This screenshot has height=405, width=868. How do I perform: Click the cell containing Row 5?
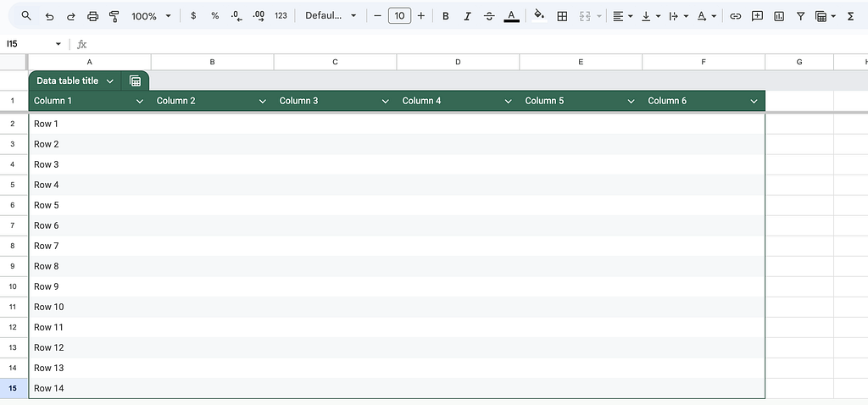(90, 205)
